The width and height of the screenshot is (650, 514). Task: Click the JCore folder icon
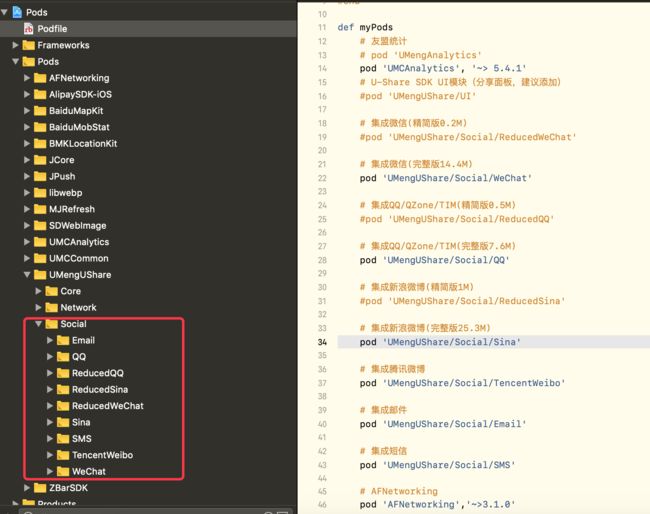point(40,160)
